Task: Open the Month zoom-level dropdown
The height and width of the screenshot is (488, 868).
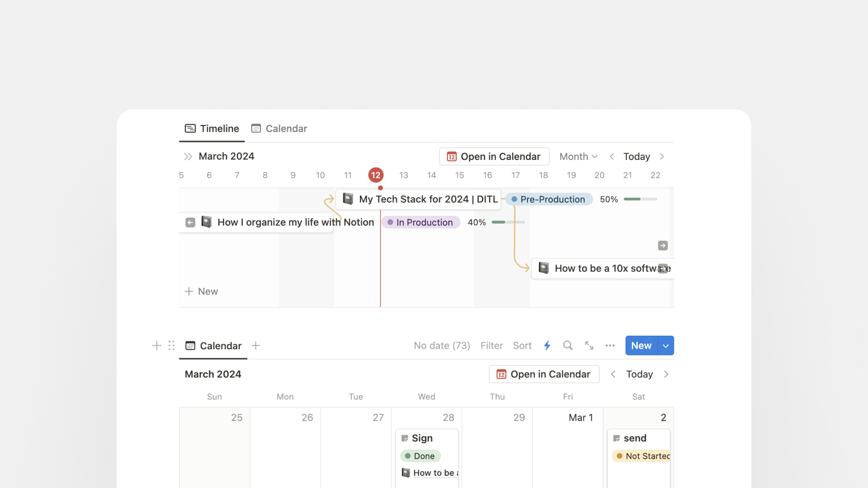Action: click(579, 156)
